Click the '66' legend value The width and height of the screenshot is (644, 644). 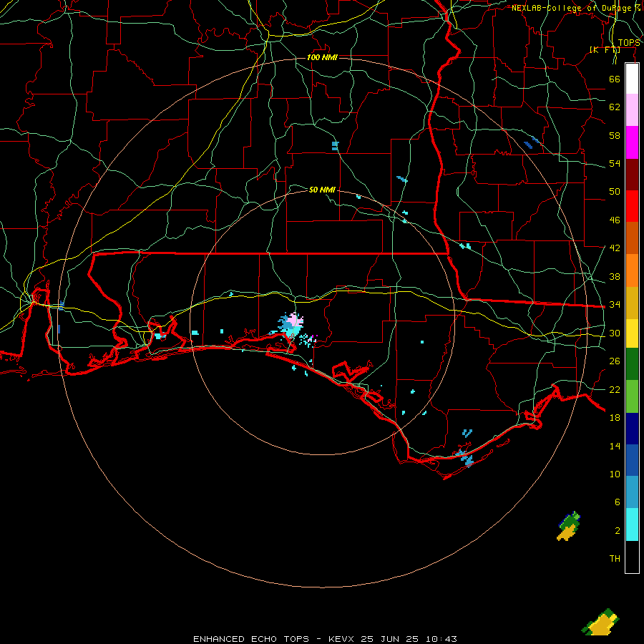tap(615, 79)
